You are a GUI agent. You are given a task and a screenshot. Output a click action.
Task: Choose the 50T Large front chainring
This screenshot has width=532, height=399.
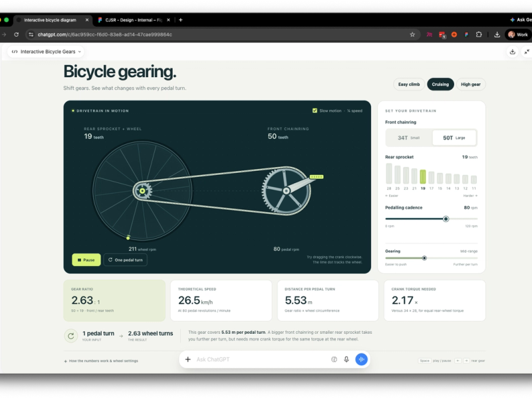click(454, 138)
